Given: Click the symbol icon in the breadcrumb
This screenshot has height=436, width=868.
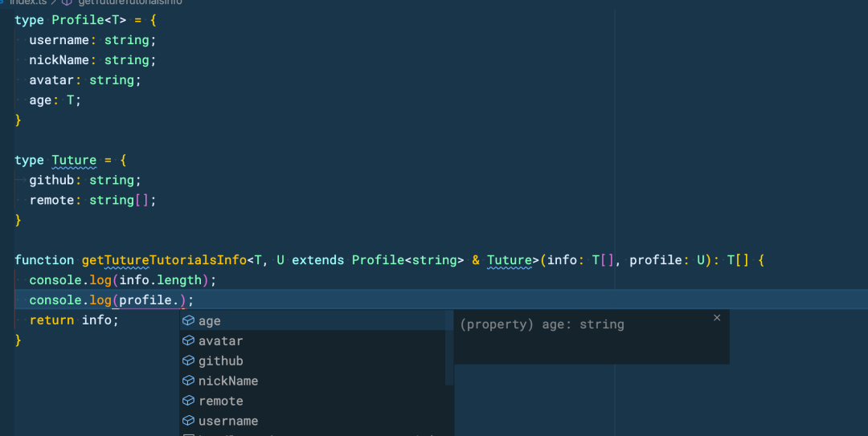Looking at the screenshot, I should click(67, 2).
